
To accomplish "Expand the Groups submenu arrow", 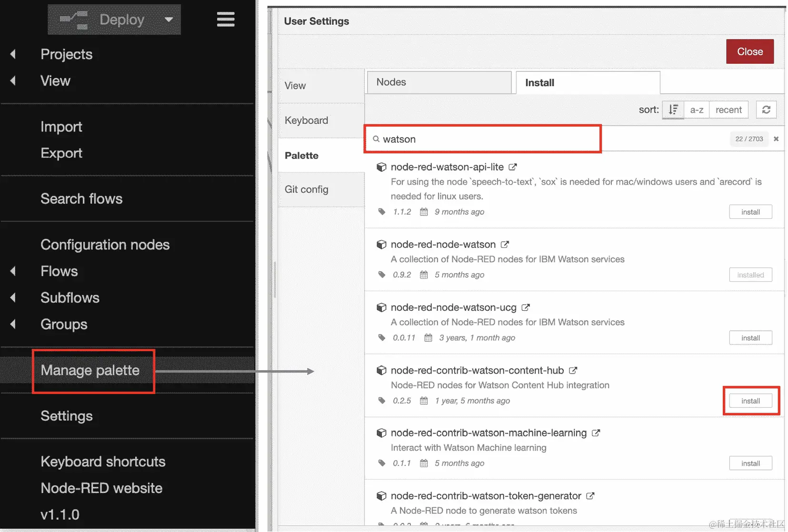I will [13, 325].
